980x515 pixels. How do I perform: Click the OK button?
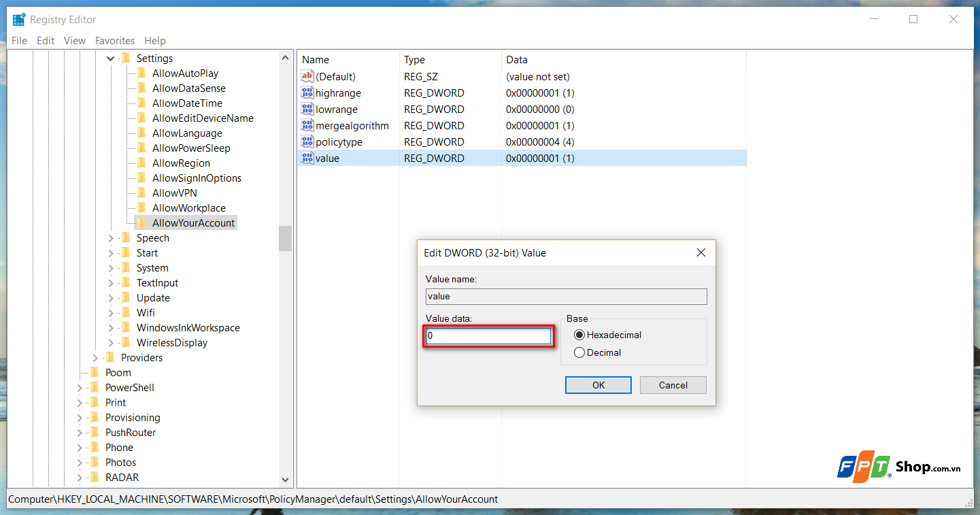click(598, 384)
